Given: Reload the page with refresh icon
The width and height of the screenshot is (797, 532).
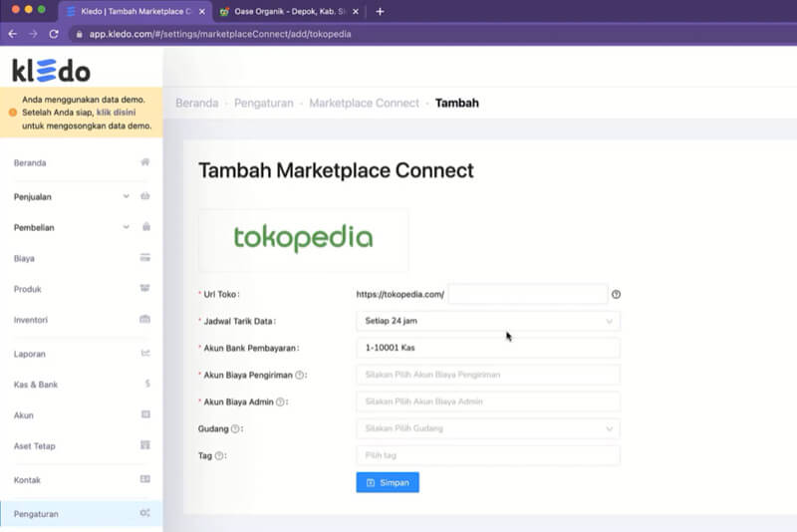Looking at the screenshot, I should click(x=54, y=34).
